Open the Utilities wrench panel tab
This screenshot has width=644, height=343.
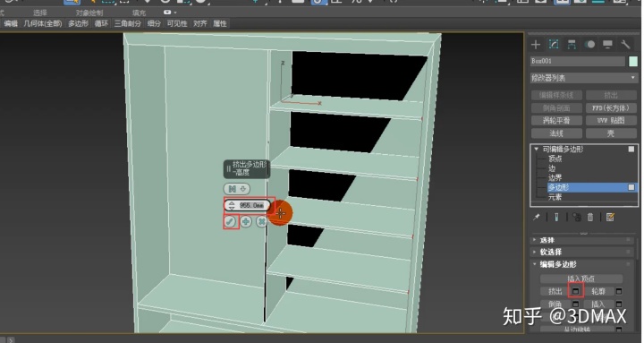pos(625,45)
